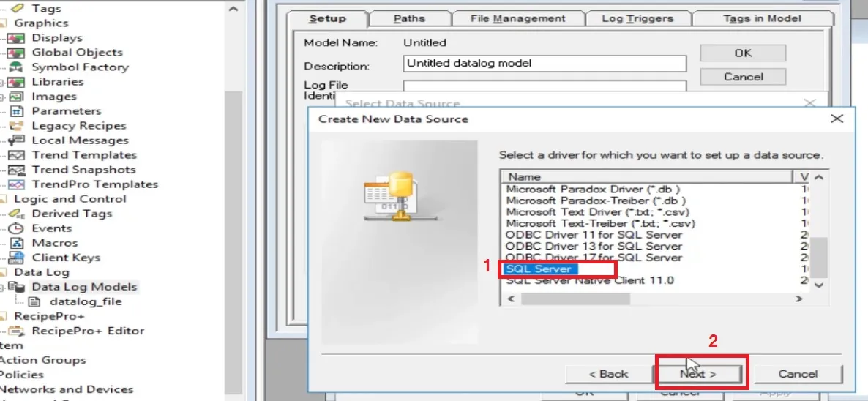Click driver list scroll right arrow
The width and height of the screenshot is (868, 401).
click(x=798, y=299)
